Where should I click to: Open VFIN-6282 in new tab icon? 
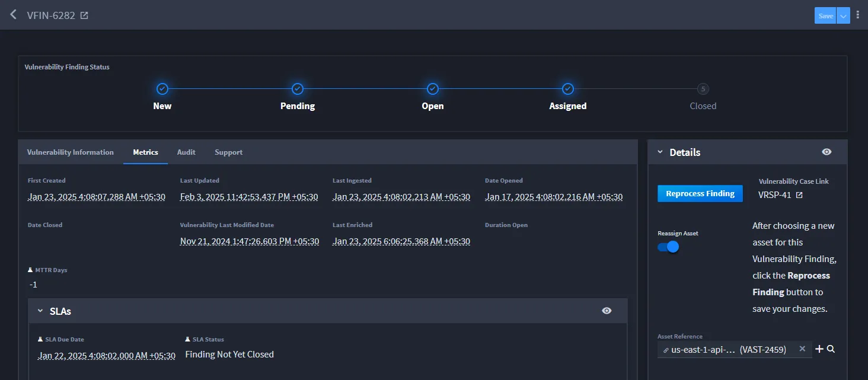tap(84, 15)
